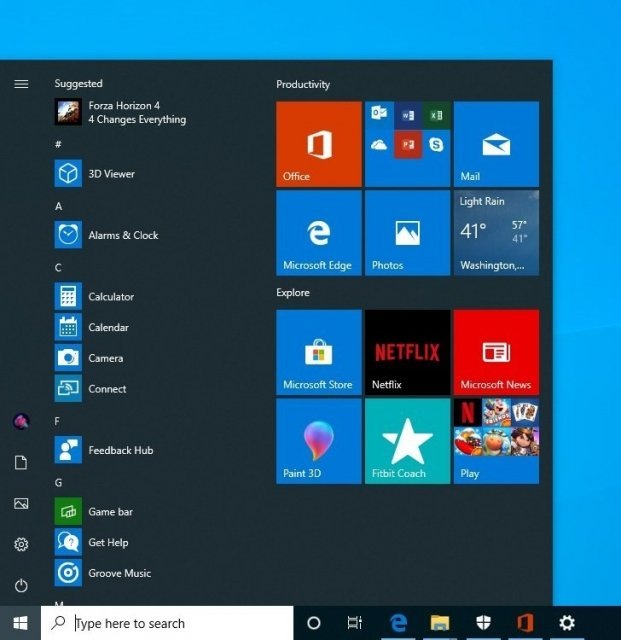Image resolution: width=621 pixels, height=640 pixels.
Task: Expand the Start menu hamburger button
Action: coord(21,84)
